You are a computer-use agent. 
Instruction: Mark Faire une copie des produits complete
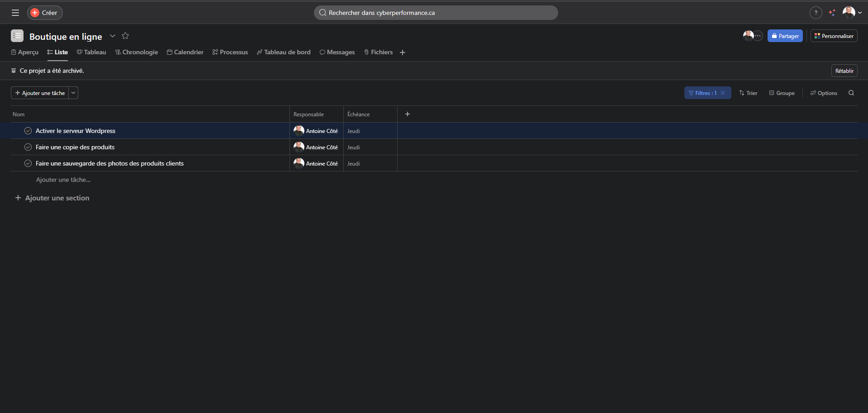[x=28, y=147]
